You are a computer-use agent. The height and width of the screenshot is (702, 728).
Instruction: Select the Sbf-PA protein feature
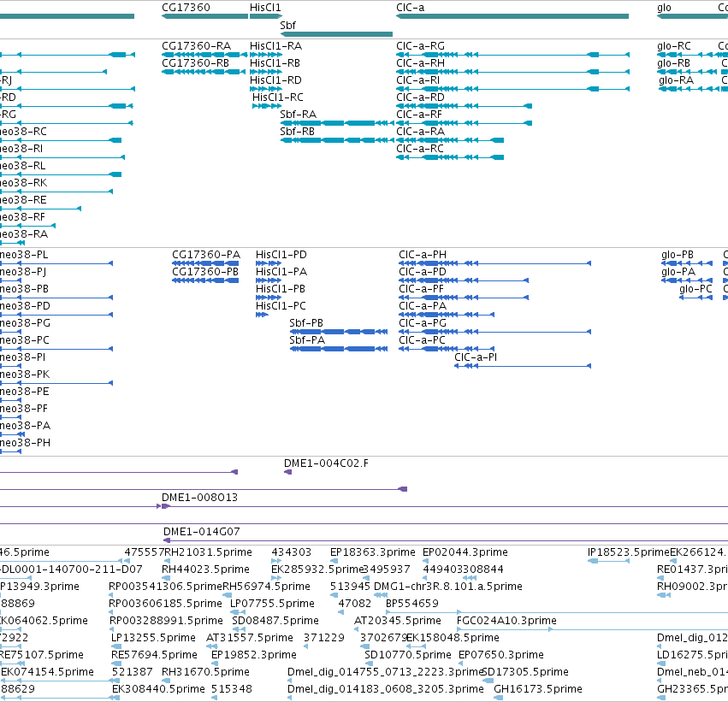(x=339, y=350)
